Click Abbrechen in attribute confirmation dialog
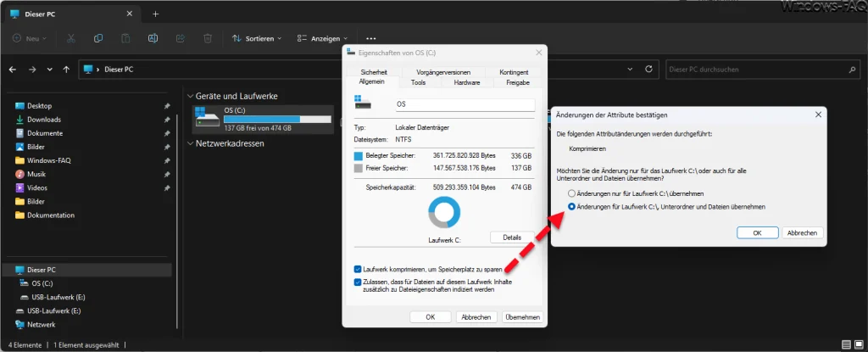This screenshot has width=868, height=352. point(802,232)
